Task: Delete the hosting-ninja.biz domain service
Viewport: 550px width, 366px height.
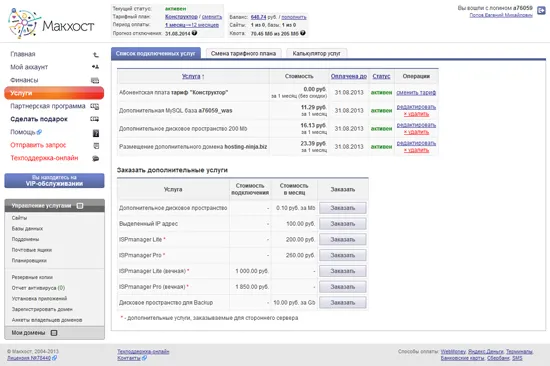Action: click(x=416, y=150)
